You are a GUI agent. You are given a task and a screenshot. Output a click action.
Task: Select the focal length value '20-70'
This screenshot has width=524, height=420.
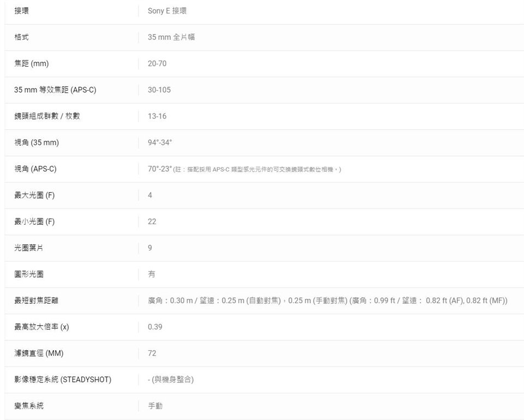157,64
